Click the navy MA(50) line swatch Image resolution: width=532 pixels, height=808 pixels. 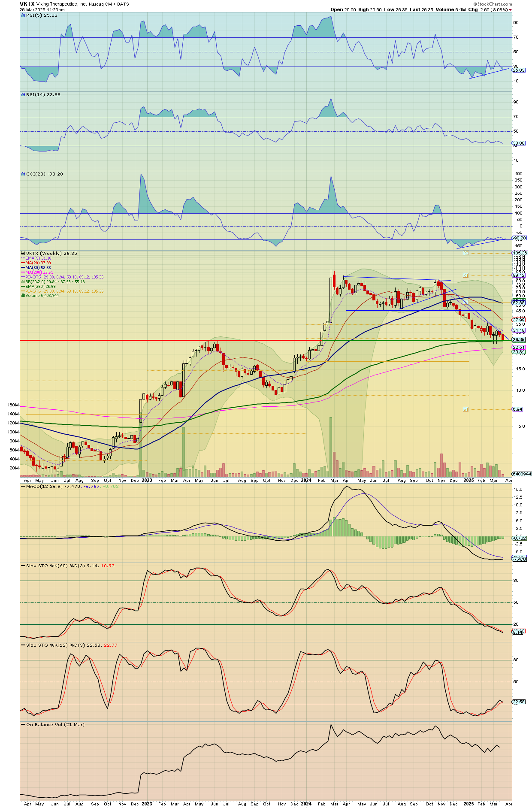[x=23, y=268]
